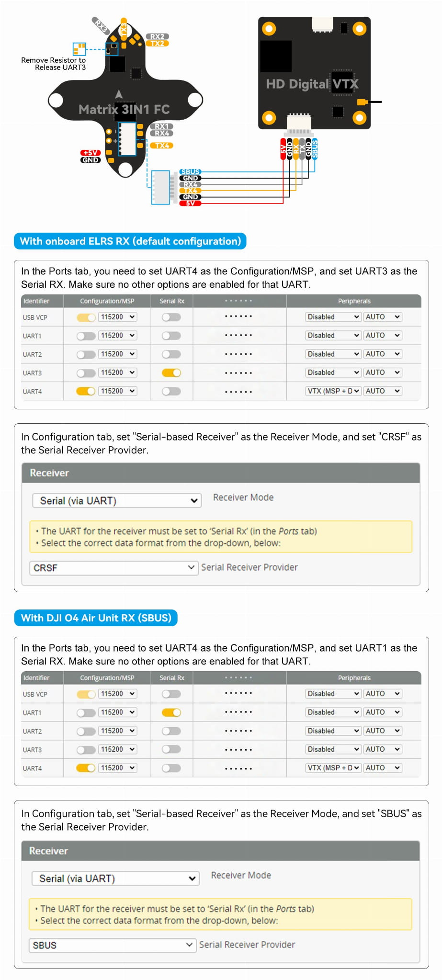
Task: Click the +5V pad label on the FC
Action: tap(90, 153)
